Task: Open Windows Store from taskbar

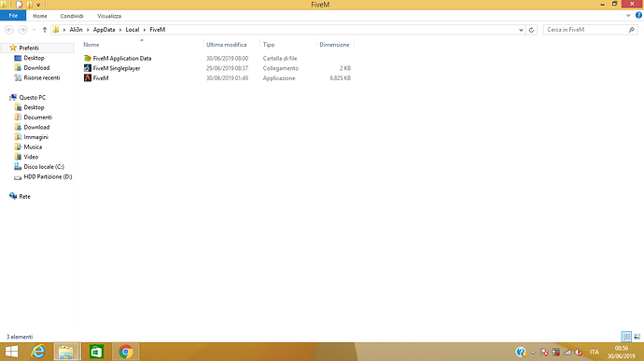Action: 96,352
